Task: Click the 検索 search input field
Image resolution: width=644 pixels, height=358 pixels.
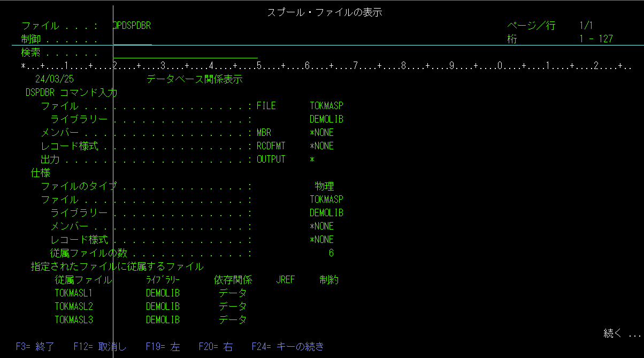Action: 186,52
